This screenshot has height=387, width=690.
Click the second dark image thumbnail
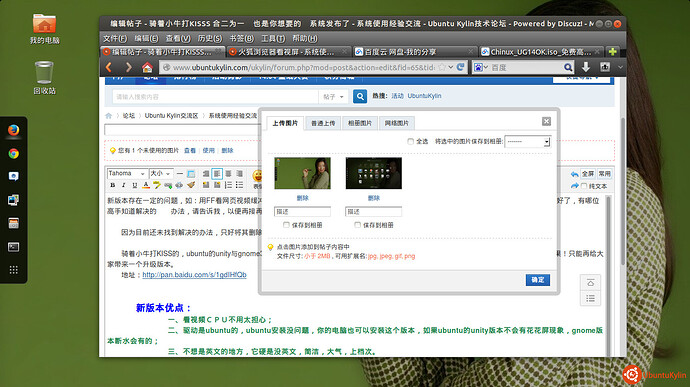pyautogui.click(x=374, y=173)
